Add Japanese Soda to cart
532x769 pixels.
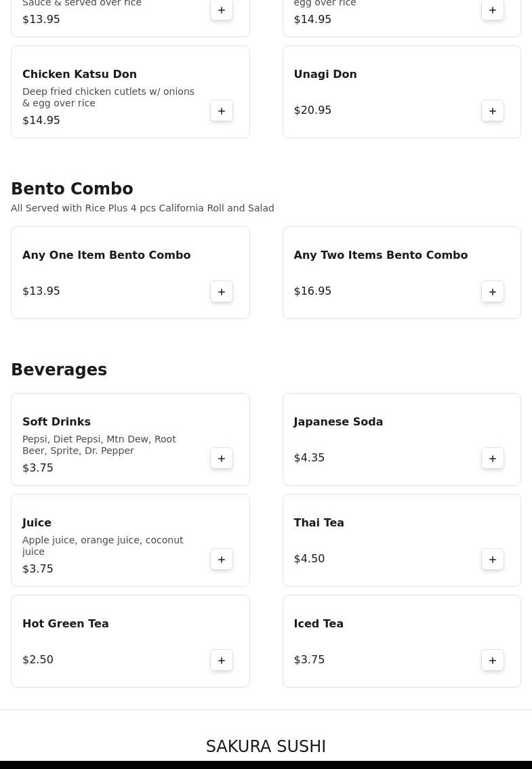point(493,459)
